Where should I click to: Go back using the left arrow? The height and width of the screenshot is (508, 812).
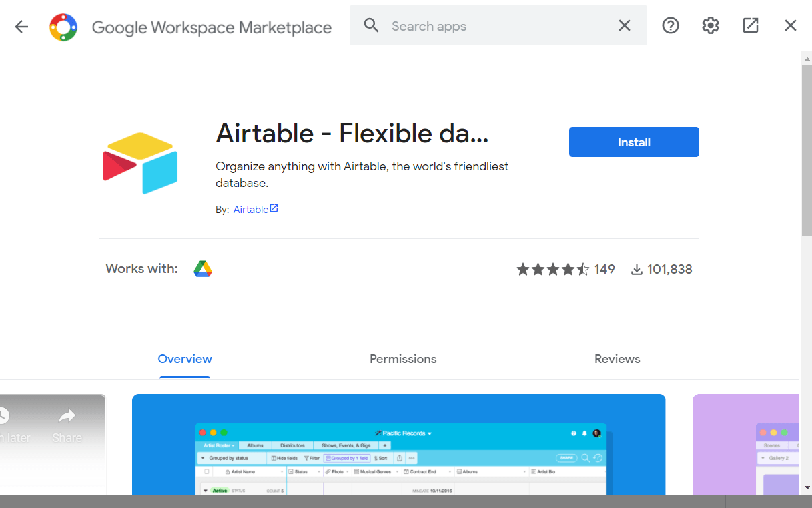tap(21, 27)
